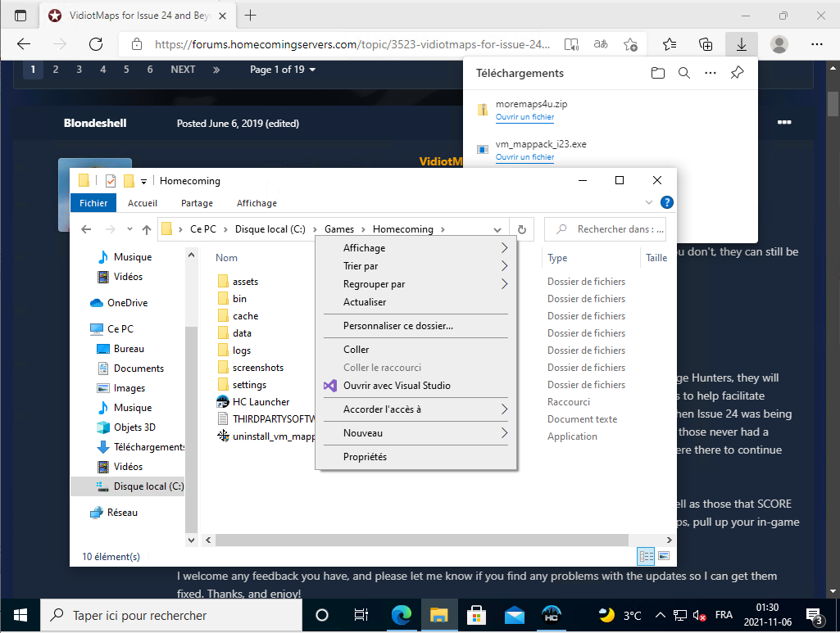Screen dimensions: 840x633
Task: Search downloads with magnifier icon
Action: click(683, 73)
